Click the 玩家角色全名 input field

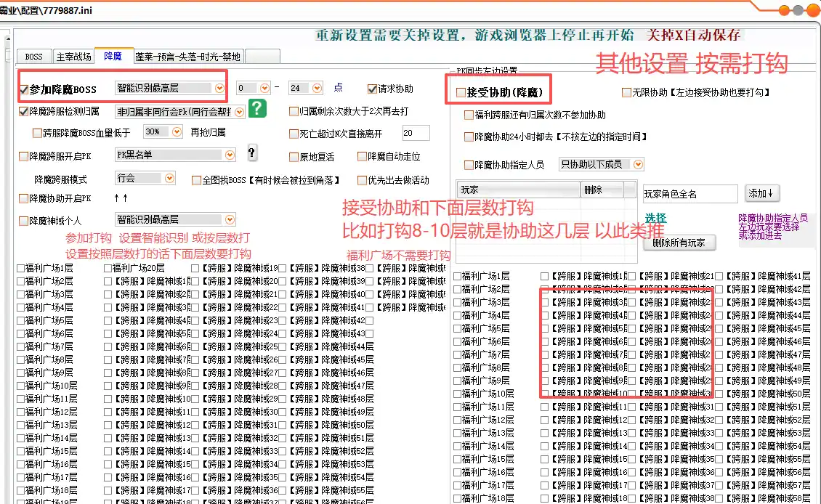[x=690, y=194]
